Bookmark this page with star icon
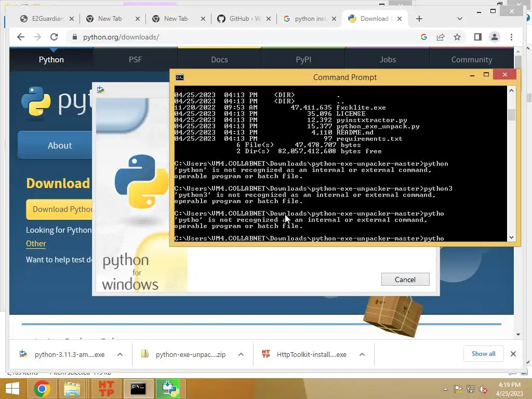 click(457, 37)
